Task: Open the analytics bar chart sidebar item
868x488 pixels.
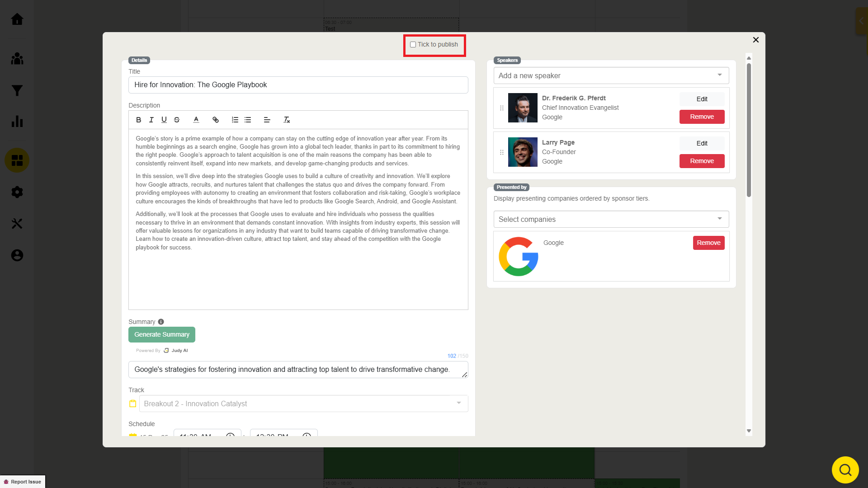Action: pyautogui.click(x=17, y=122)
